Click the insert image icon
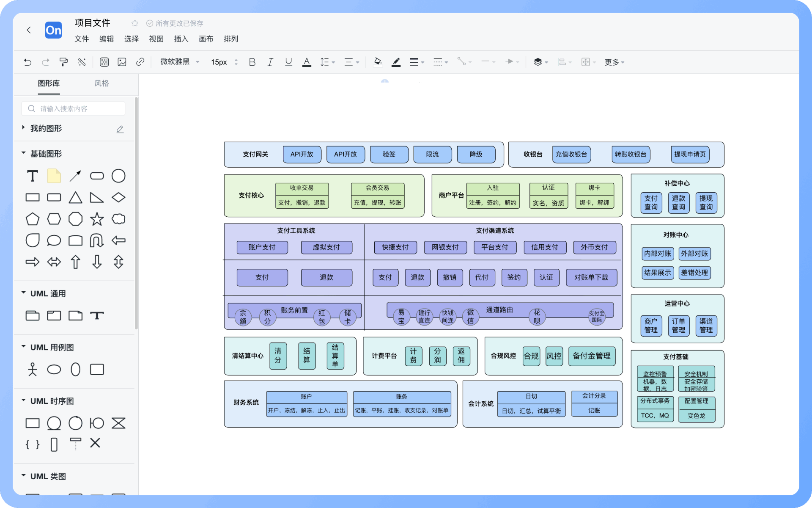The height and width of the screenshot is (508, 812). click(x=122, y=62)
